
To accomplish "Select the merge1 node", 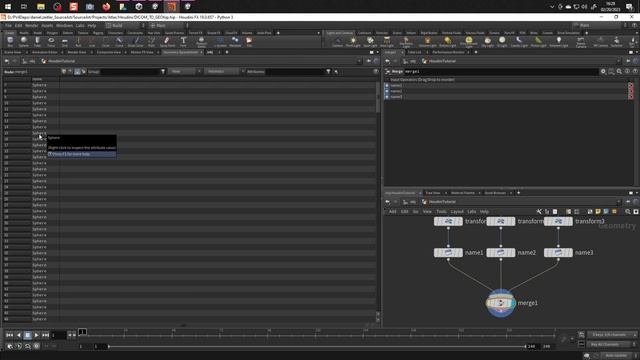I will click(x=500, y=303).
